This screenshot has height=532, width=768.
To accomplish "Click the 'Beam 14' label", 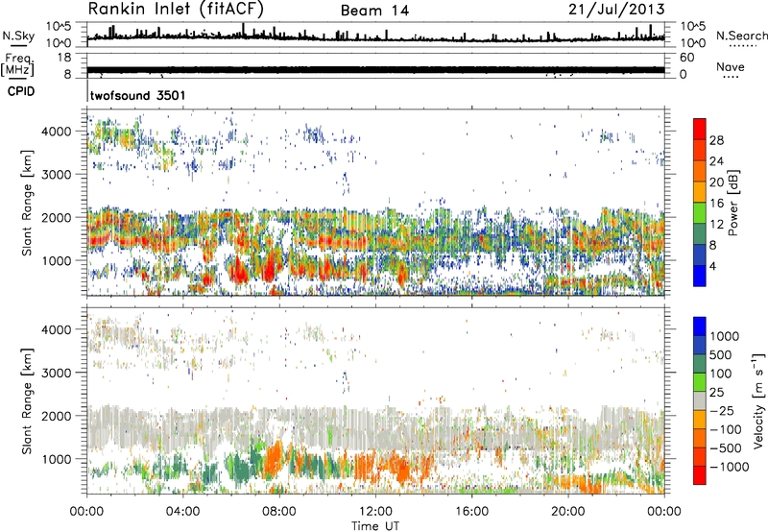I will pyautogui.click(x=374, y=11).
